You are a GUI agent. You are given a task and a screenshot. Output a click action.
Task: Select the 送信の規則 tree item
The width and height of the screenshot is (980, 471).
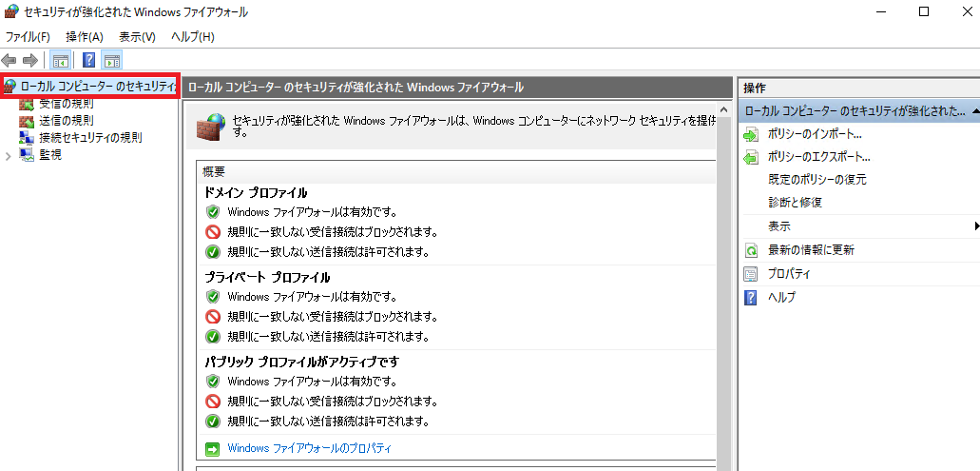67,120
